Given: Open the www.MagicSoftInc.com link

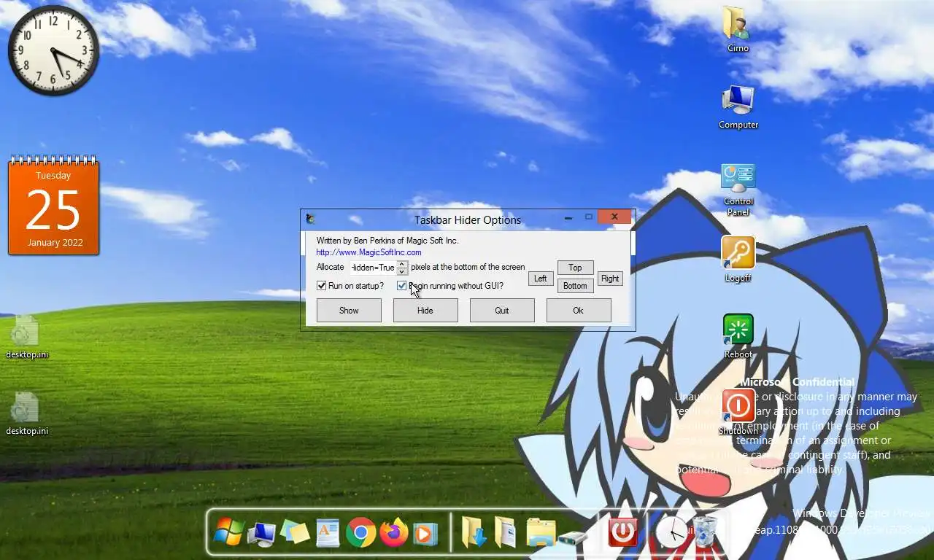Looking at the screenshot, I should pyautogui.click(x=368, y=252).
